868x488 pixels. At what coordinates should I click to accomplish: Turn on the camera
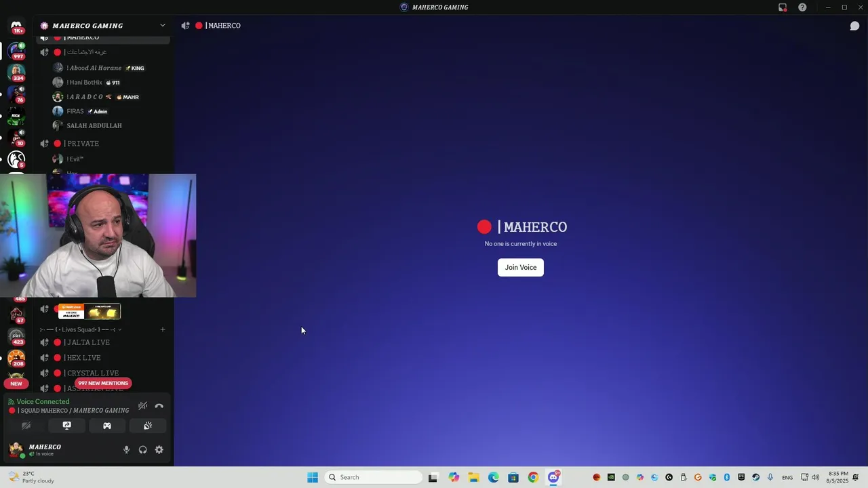coord(26,426)
